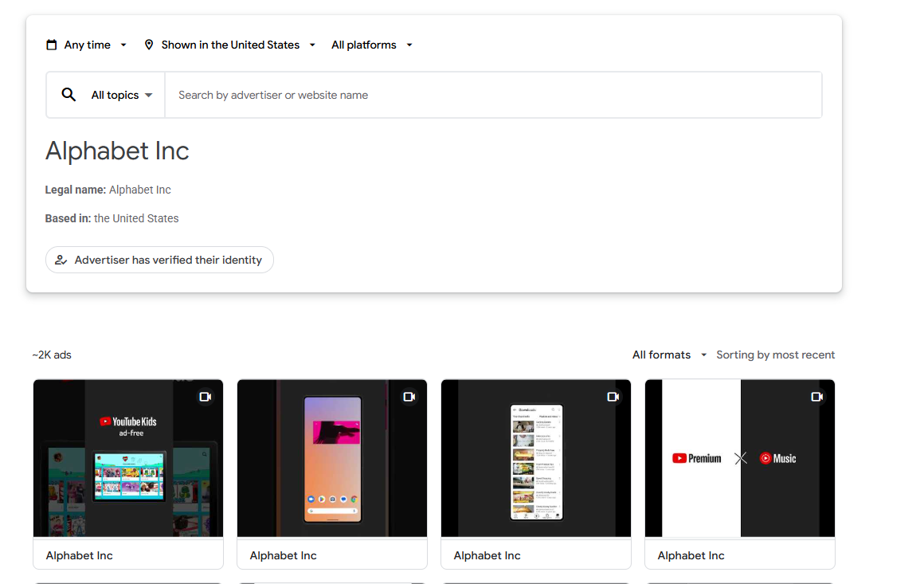This screenshot has height=584, width=924.
Task: Click the Based in: the United States line
Action: pyautogui.click(x=112, y=218)
